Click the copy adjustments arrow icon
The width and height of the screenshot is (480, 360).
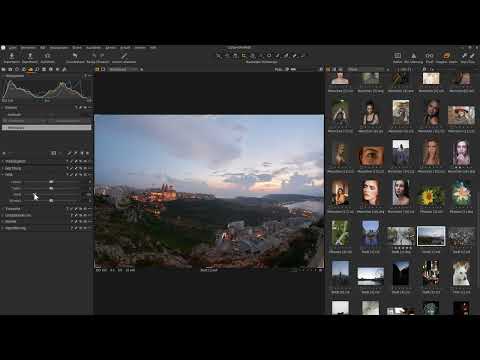pyautogui.click(x=464, y=56)
